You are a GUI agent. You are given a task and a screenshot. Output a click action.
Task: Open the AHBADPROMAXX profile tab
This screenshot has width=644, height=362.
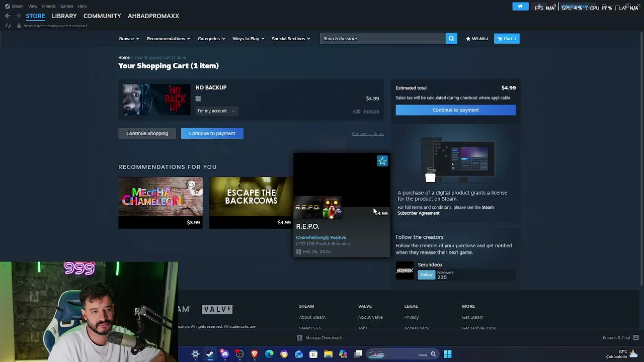click(153, 16)
